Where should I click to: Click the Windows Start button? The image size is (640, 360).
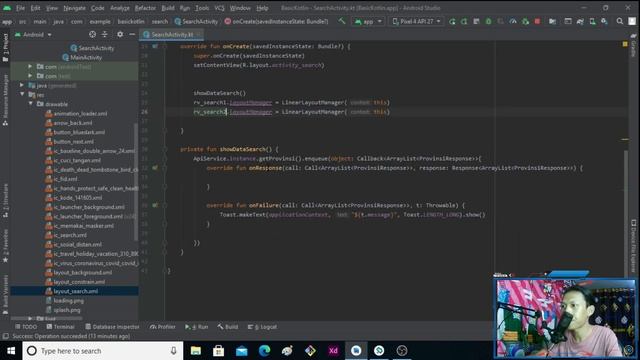(x=11, y=351)
